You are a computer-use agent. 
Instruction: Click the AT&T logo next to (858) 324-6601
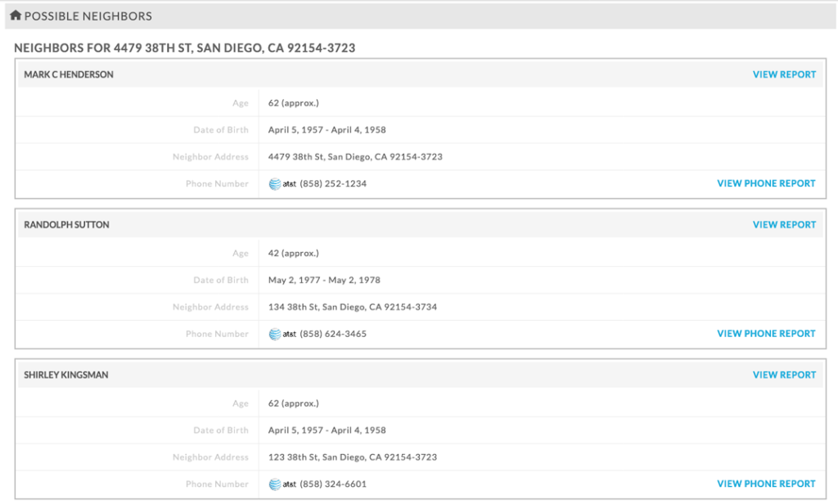coord(282,484)
